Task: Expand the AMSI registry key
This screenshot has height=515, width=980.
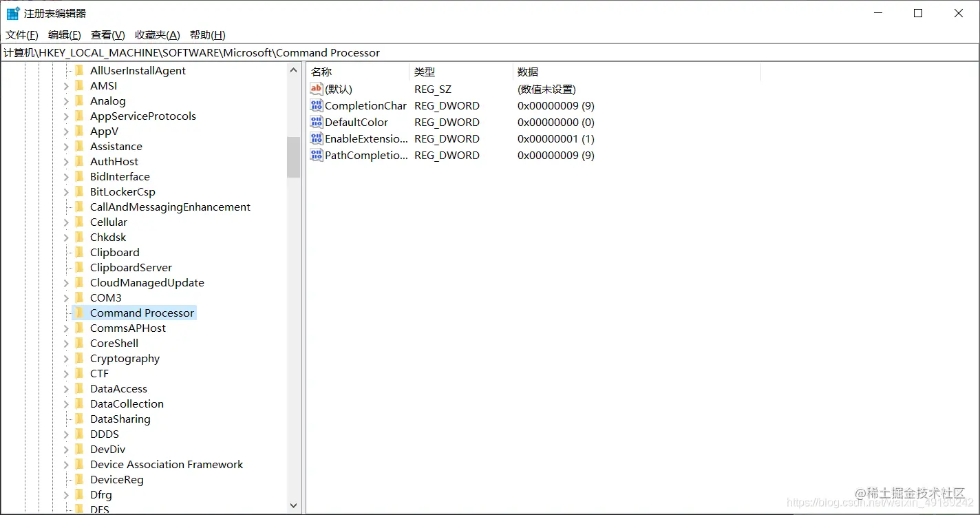Action: point(66,85)
